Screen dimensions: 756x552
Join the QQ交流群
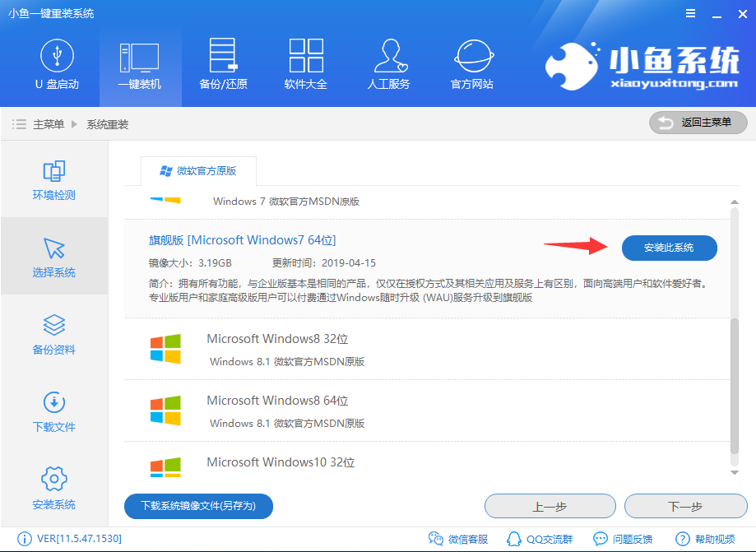coord(540,539)
